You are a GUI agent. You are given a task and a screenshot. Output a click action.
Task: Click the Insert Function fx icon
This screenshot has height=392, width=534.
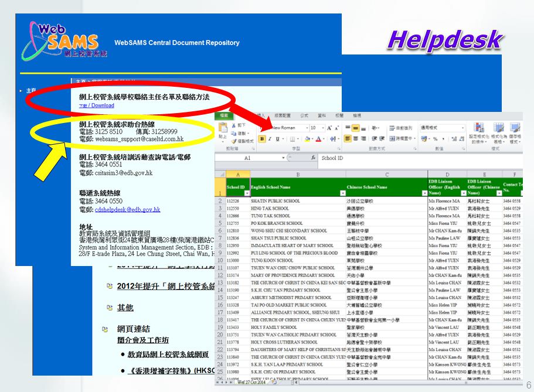coord(313,158)
